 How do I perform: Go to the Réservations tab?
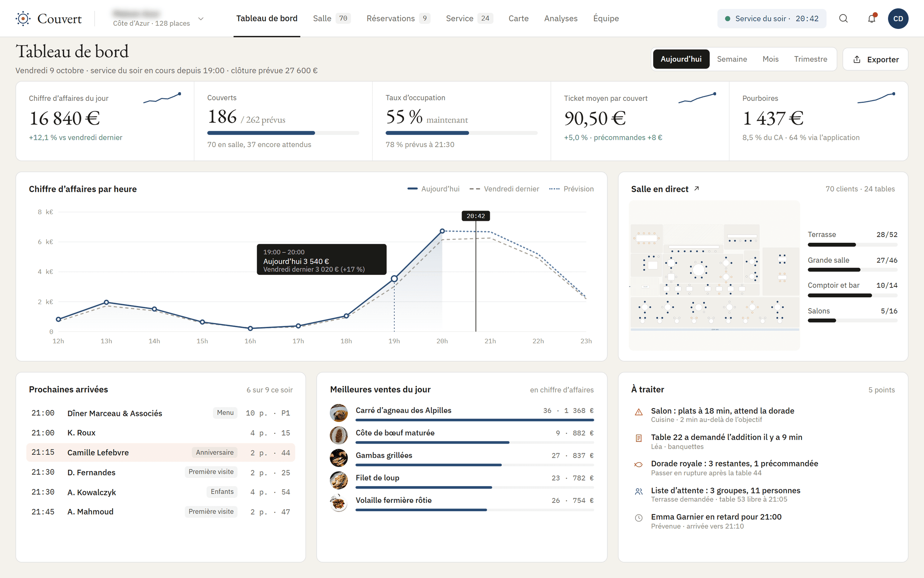point(398,18)
